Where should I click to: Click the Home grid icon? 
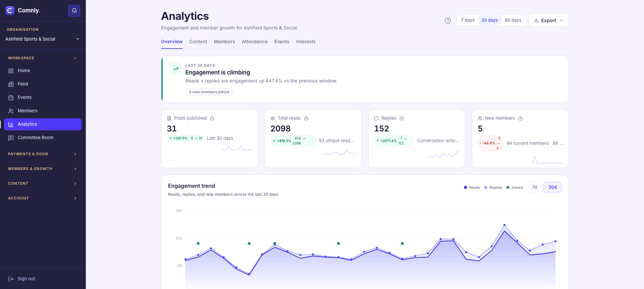11,71
